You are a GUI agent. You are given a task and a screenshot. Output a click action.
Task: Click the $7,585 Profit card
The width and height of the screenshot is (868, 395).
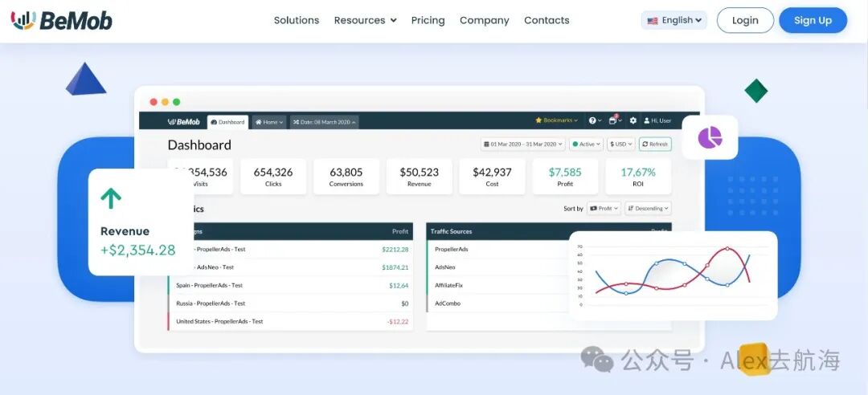[x=565, y=177]
